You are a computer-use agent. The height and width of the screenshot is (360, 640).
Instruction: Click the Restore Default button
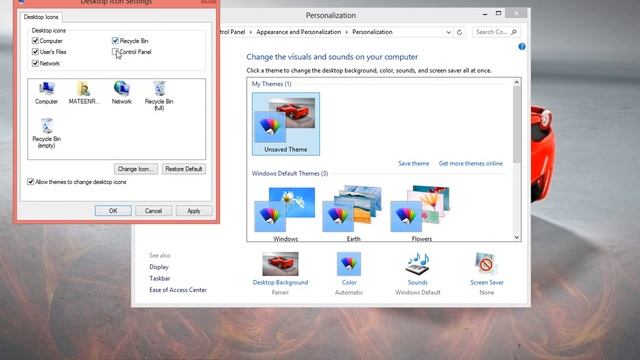point(184,169)
